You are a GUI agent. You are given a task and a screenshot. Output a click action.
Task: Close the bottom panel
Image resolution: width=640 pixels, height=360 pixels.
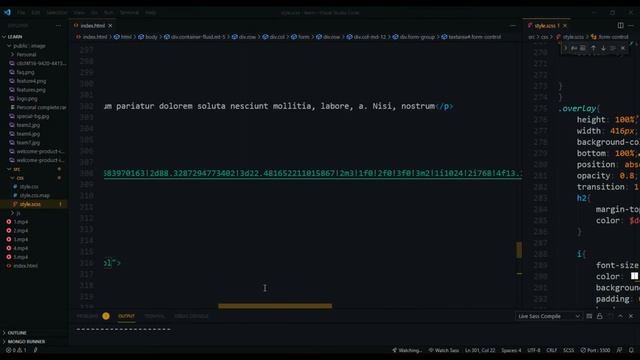point(631,316)
